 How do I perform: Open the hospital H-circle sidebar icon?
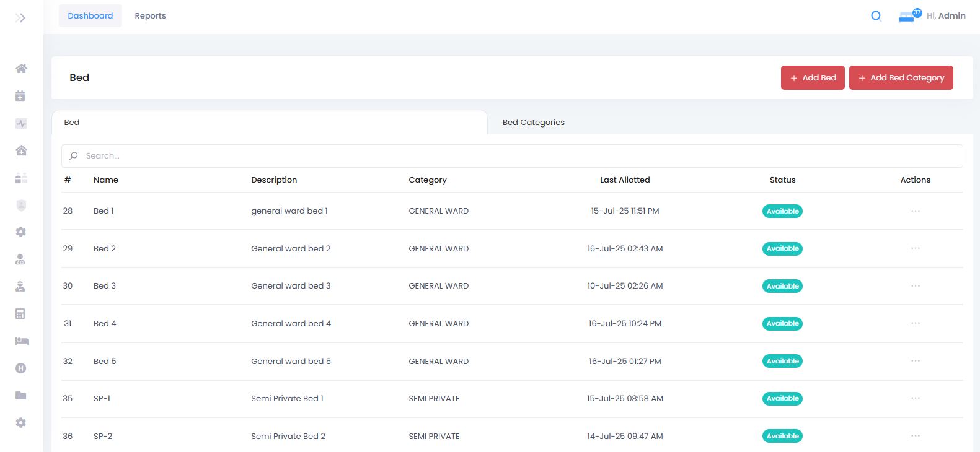tap(21, 368)
